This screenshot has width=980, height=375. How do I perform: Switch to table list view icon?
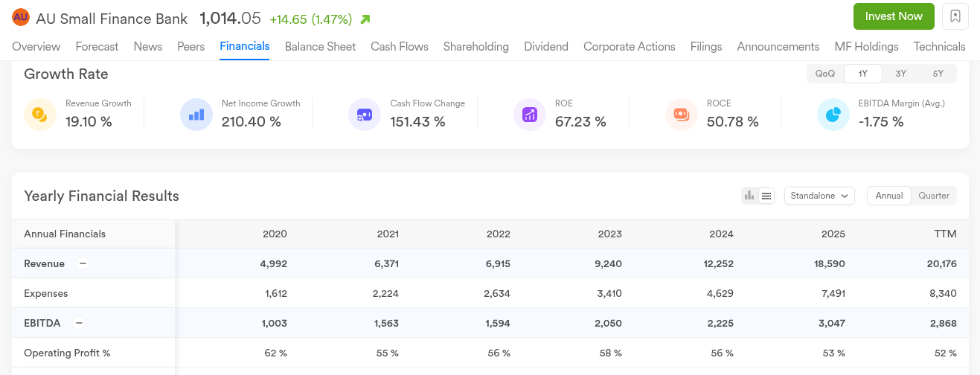click(x=767, y=196)
